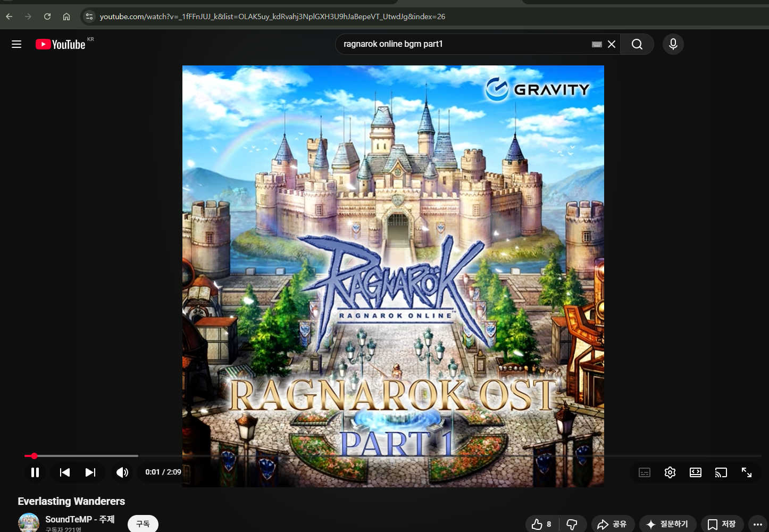Toggle subtitles/closed captions

click(645, 472)
